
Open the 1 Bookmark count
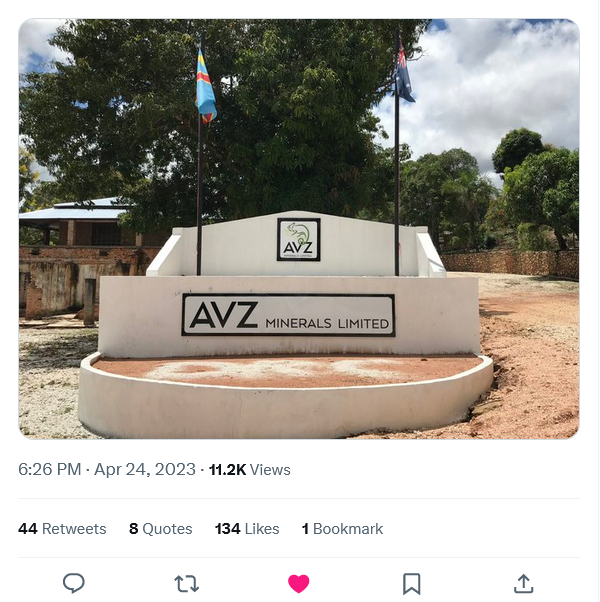(x=342, y=529)
